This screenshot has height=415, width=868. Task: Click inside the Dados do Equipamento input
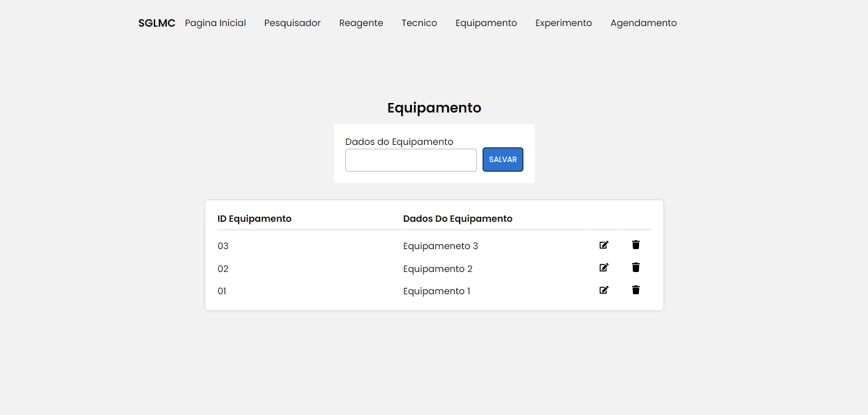tap(410, 160)
